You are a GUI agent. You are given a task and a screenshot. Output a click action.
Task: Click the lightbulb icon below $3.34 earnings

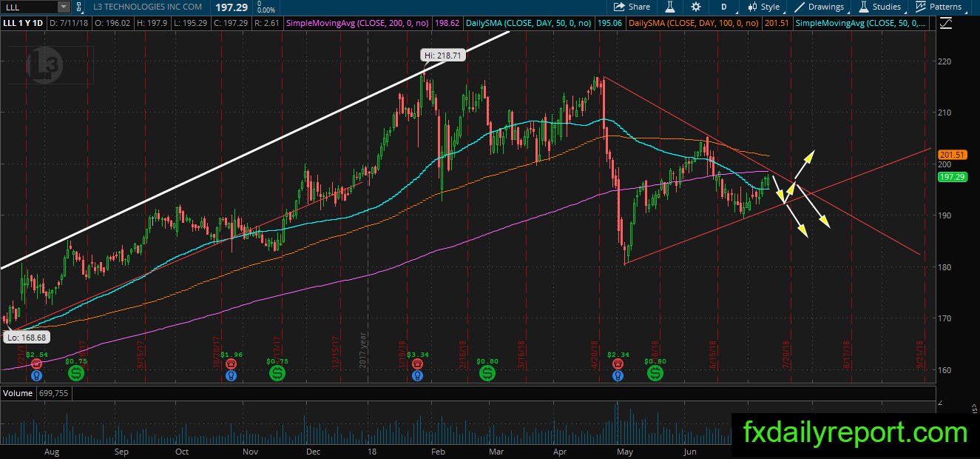[419, 375]
